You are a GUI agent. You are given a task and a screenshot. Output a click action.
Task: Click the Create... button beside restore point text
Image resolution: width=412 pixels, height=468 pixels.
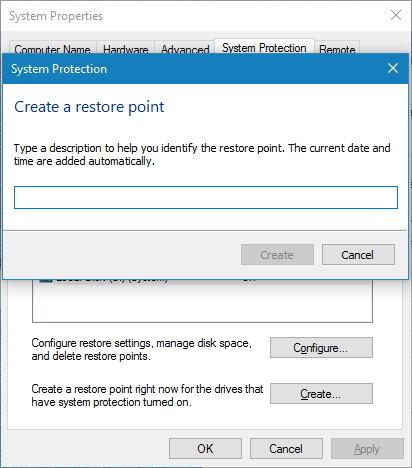(321, 394)
